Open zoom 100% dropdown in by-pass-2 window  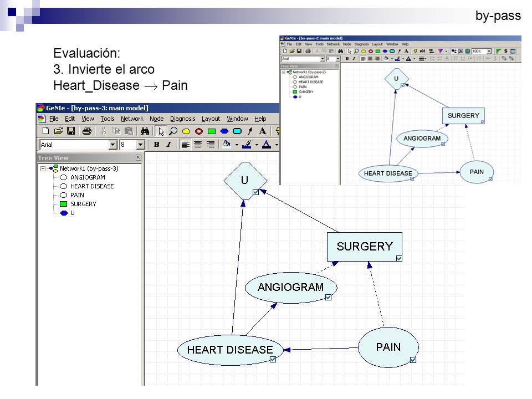pos(489,51)
